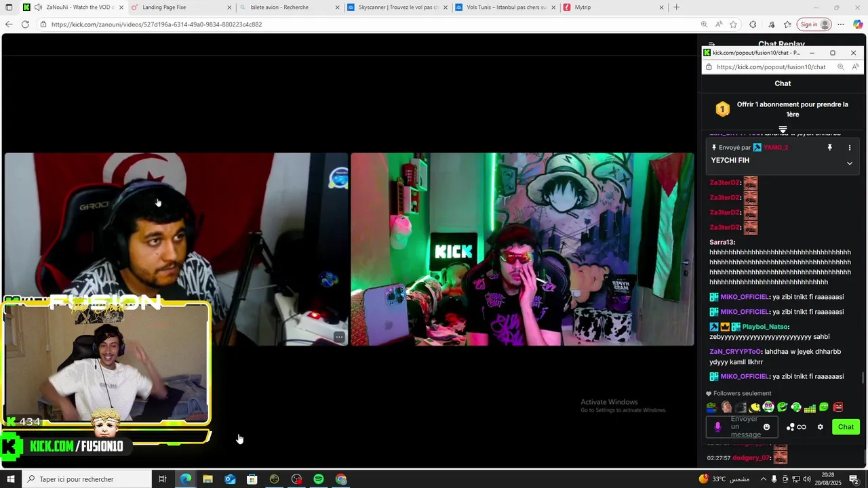The image size is (868, 488).
Task: Insert the yellow equalizer bars emote
Action: [810, 407]
